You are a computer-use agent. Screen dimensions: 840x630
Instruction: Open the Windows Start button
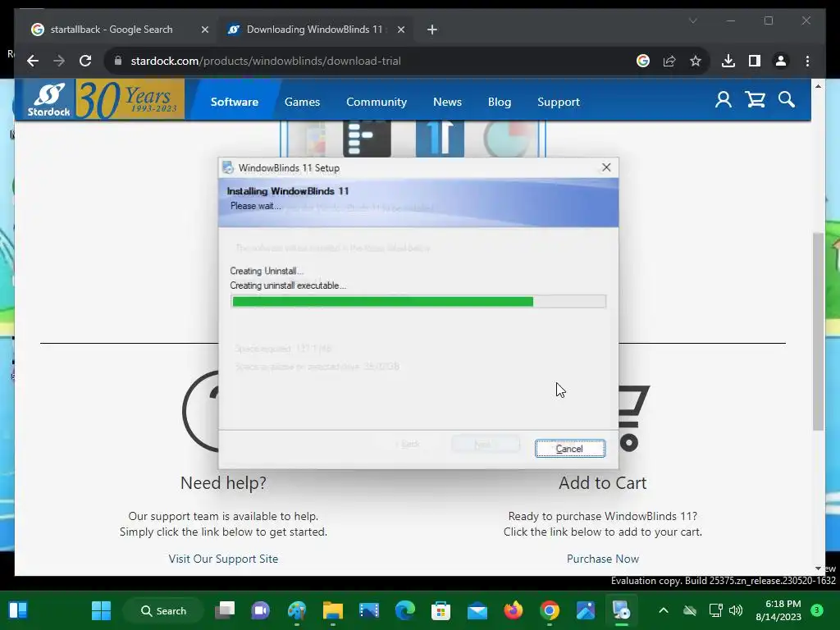point(101,610)
